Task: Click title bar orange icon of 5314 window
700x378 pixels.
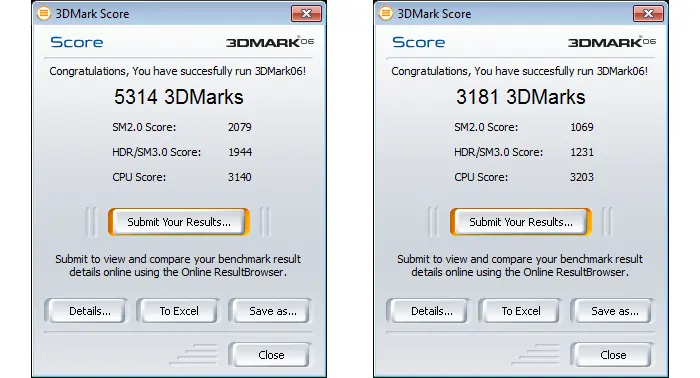Action: (43, 13)
